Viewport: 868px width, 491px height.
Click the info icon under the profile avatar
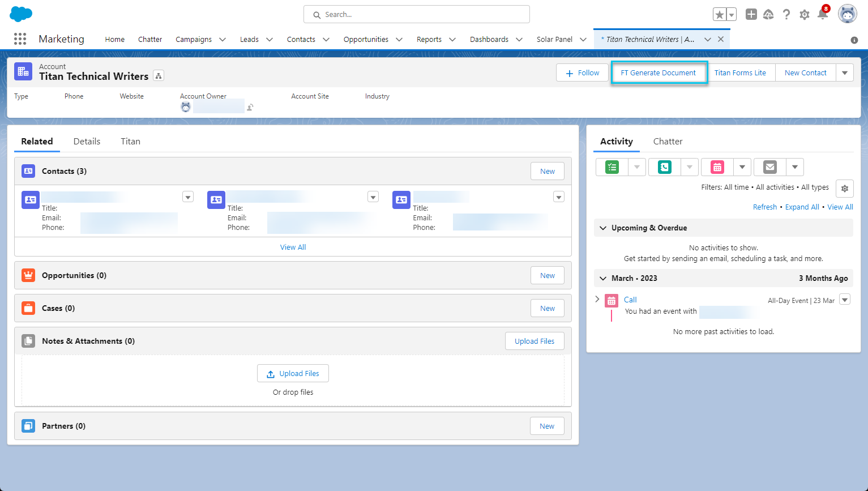click(854, 40)
